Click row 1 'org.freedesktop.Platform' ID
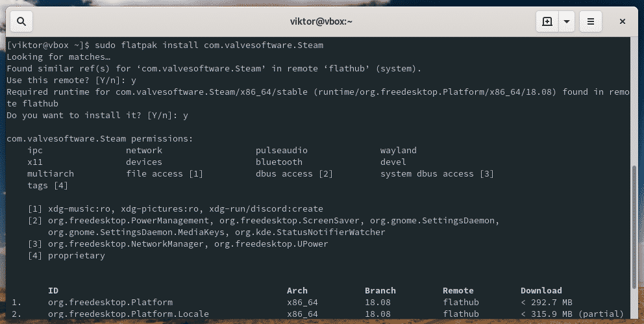The width and height of the screenshot is (644, 324). coord(110,302)
